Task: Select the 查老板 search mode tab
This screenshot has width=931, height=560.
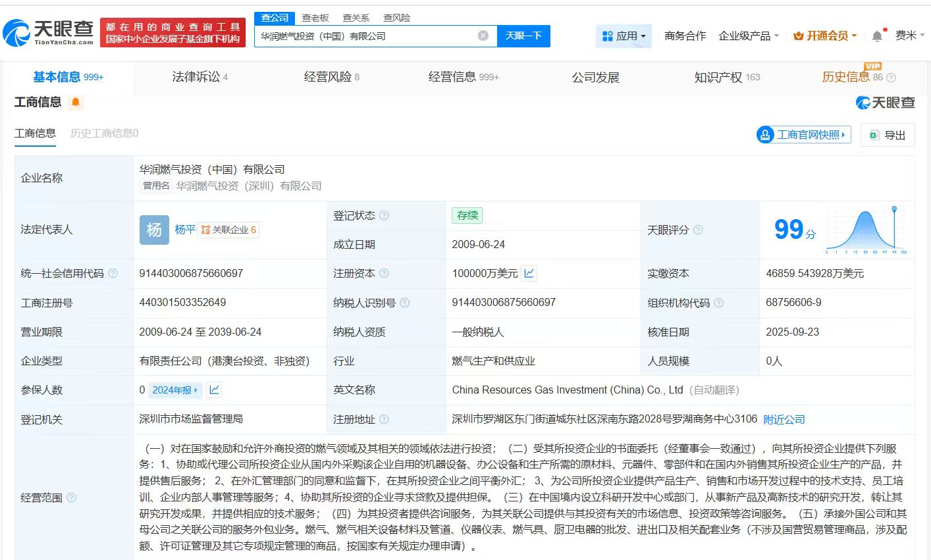Action: (x=315, y=18)
